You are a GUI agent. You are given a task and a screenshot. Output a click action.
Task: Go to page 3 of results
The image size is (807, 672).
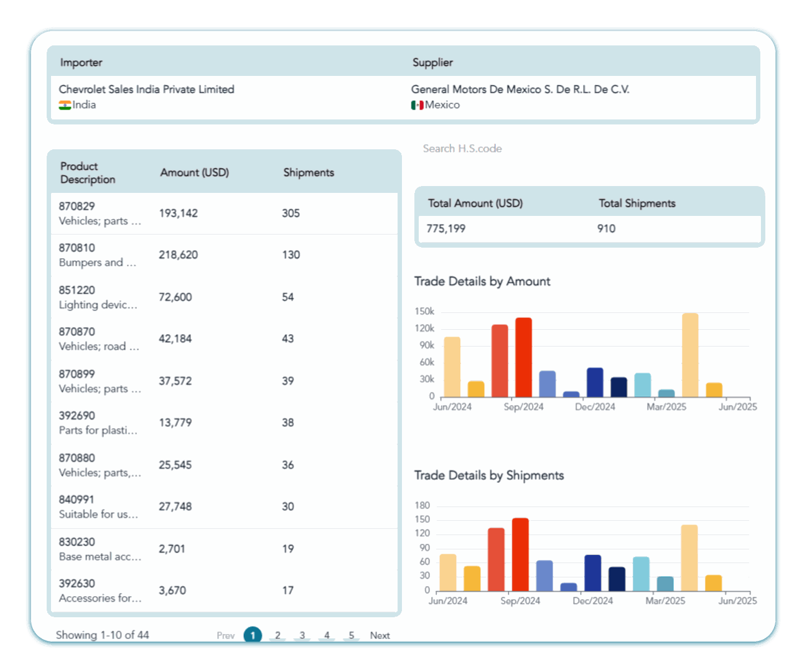tap(302, 635)
